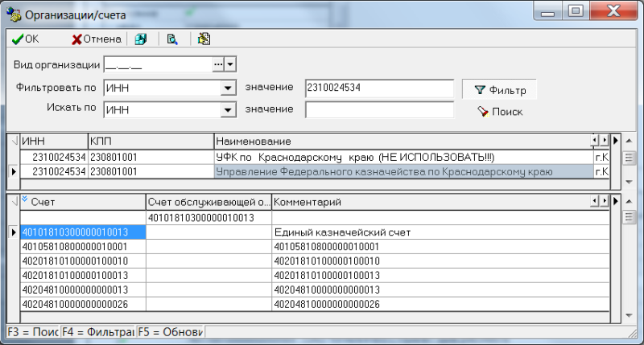Click black triangle expander beside organizations grid
This screenshot has height=345, width=644.
click(615, 141)
